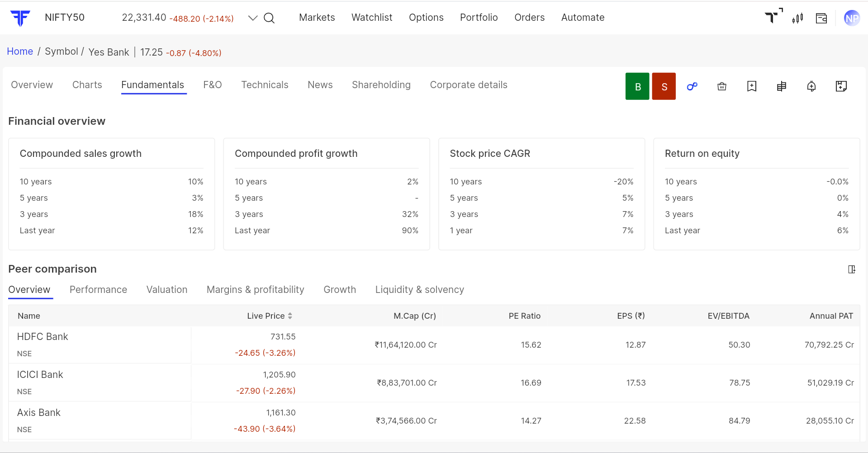Switch to the Technicals tab
The image size is (868, 453).
click(265, 85)
